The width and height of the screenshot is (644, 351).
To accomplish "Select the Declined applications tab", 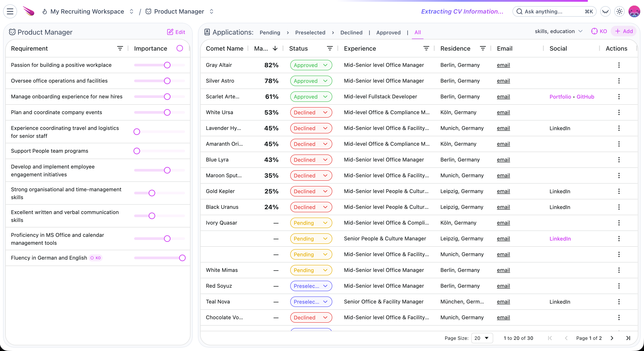I will (x=351, y=32).
